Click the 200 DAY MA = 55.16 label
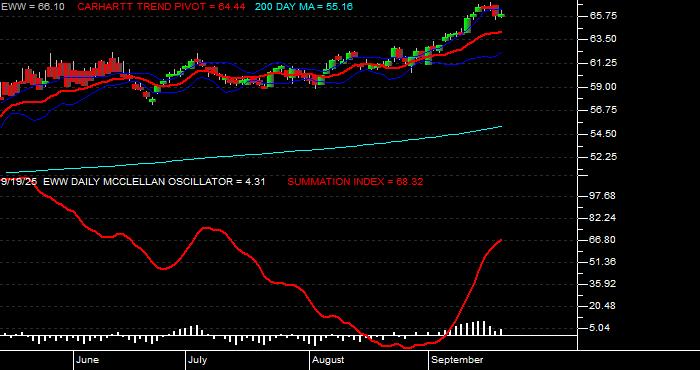Screen dimensions: 700x370 (x=304, y=7)
